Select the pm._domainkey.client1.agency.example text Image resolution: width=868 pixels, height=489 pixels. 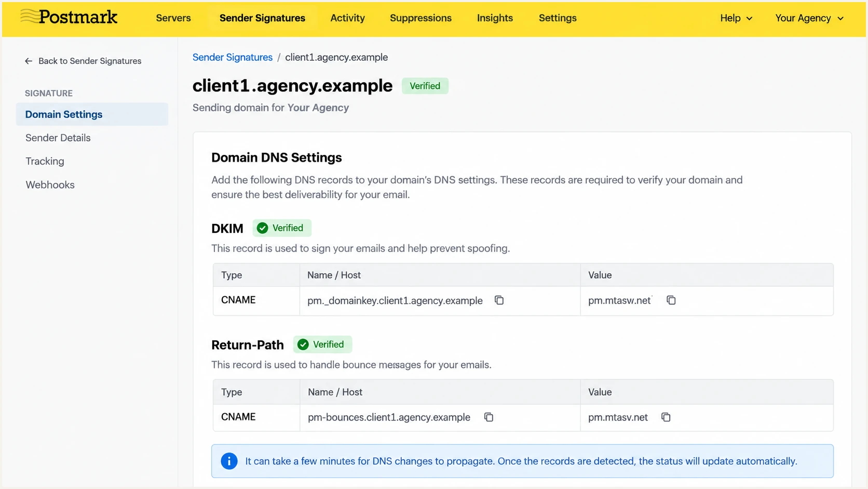pos(395,300)
